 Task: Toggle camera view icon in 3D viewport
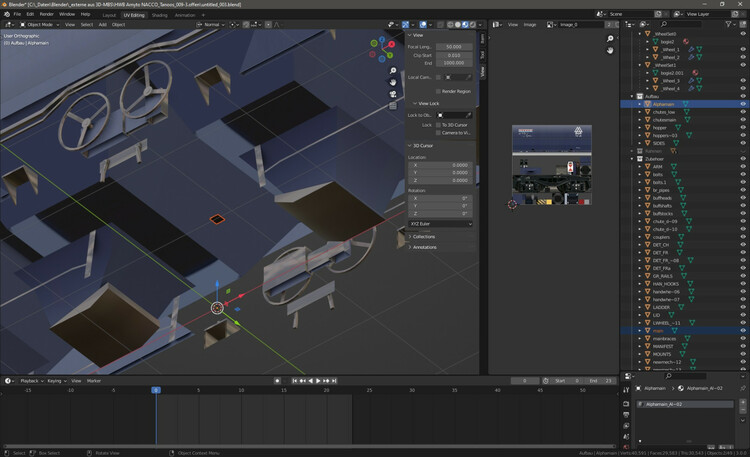tap(393, 94)
